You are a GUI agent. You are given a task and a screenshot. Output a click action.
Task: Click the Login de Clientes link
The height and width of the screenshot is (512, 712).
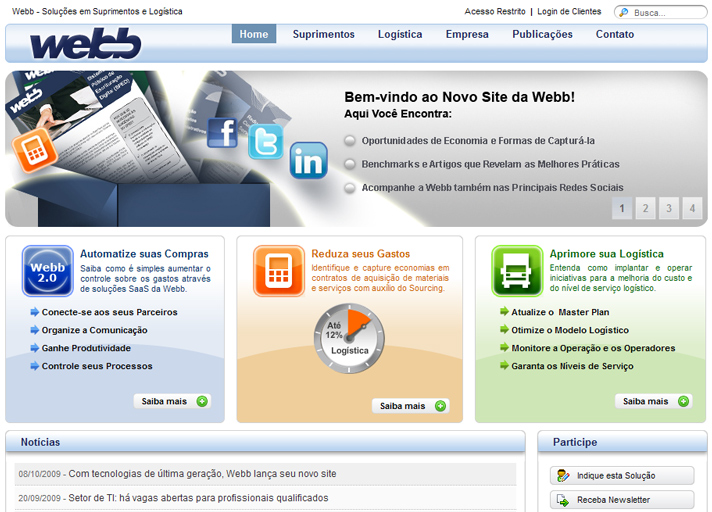[569, 11]
